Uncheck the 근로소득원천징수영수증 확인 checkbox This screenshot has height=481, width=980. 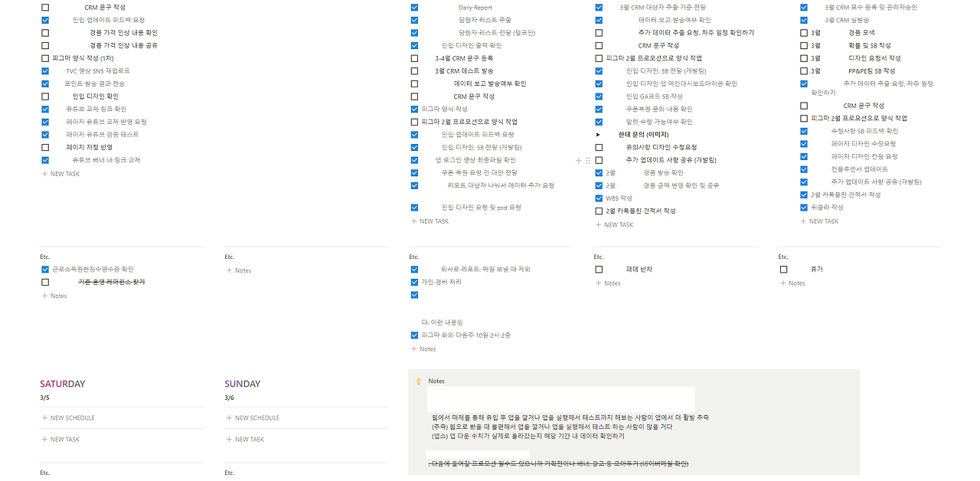coord(44,269)
